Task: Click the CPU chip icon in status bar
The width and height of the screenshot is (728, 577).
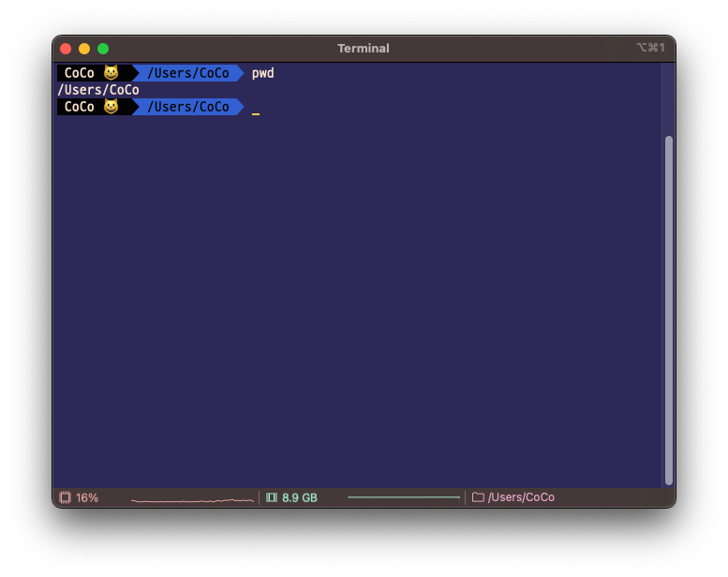Action: coord(65,497)
